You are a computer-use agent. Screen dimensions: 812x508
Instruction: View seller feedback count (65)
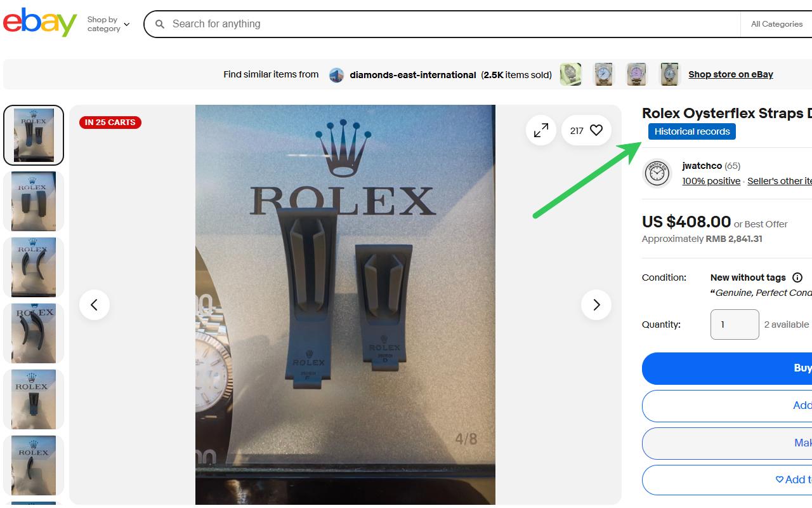coord(733,166)
